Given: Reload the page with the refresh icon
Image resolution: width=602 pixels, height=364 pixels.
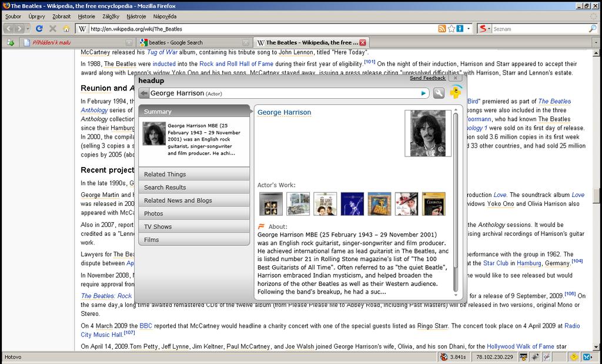Looking at the screenshot, I should coord(39,29).
